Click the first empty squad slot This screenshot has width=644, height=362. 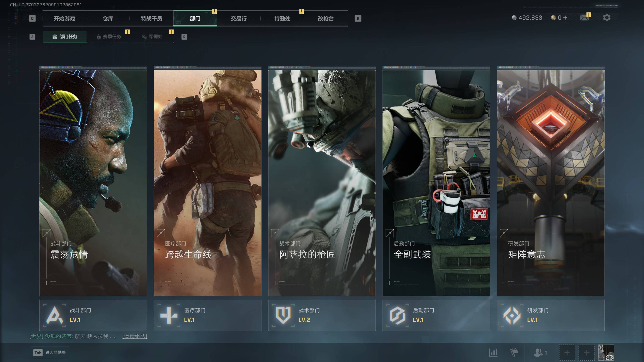[567, 353]
